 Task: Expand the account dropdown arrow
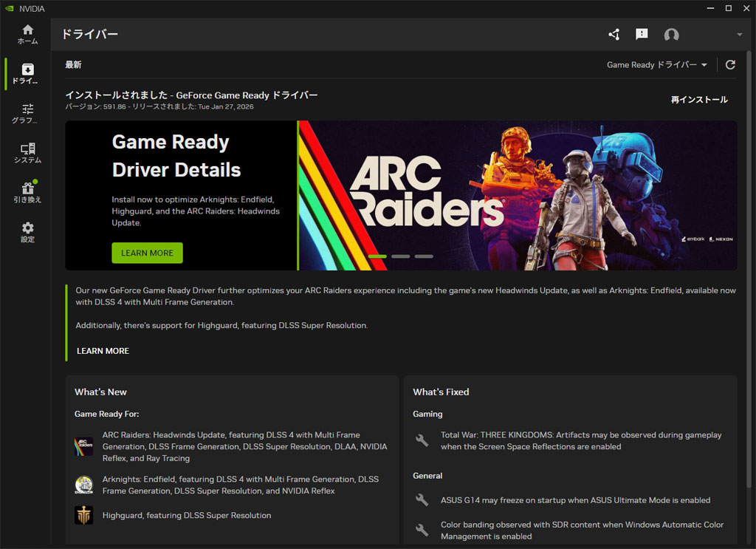(739, 35)
